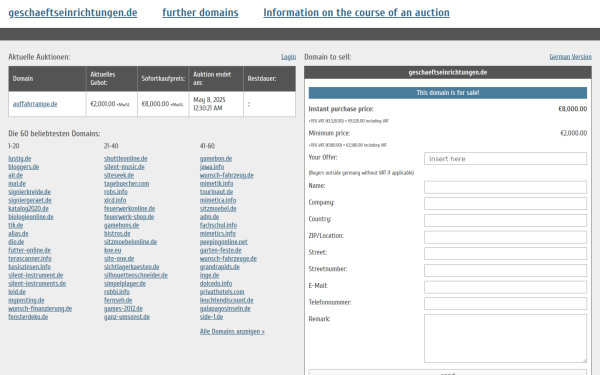Open garten-feste.de domain link
This screenshot has height=375, width=600.
click(x=220, y=251)
